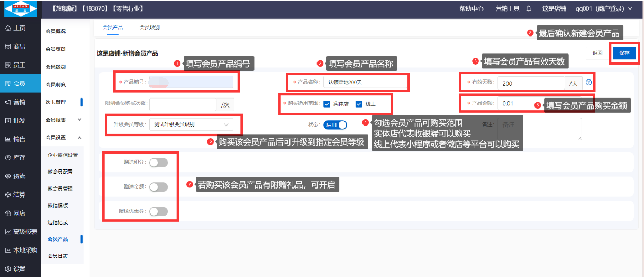Click the help icon beside 有效天数
Screen dimensions: 644x277
[x=588, y=83]
